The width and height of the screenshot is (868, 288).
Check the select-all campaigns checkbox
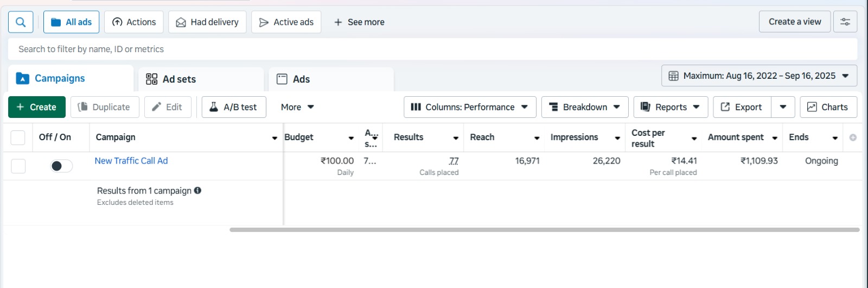(x=18, y=137)
